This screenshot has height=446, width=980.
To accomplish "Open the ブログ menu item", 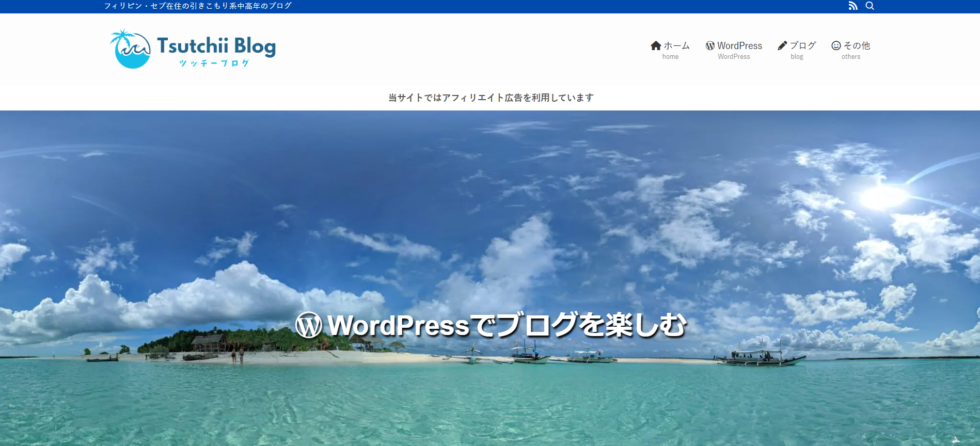I will click(x=803, y=45).
